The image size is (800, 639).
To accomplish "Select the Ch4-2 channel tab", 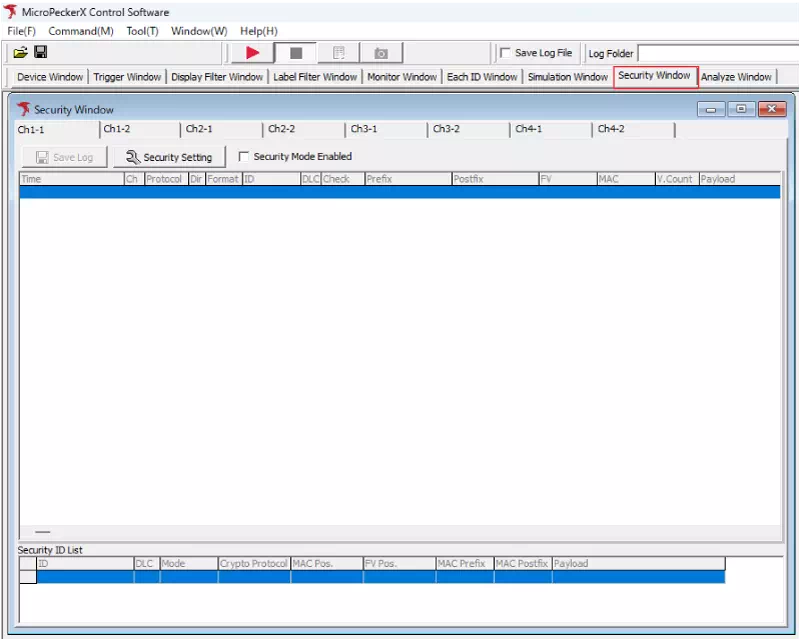I will point(613,129).
